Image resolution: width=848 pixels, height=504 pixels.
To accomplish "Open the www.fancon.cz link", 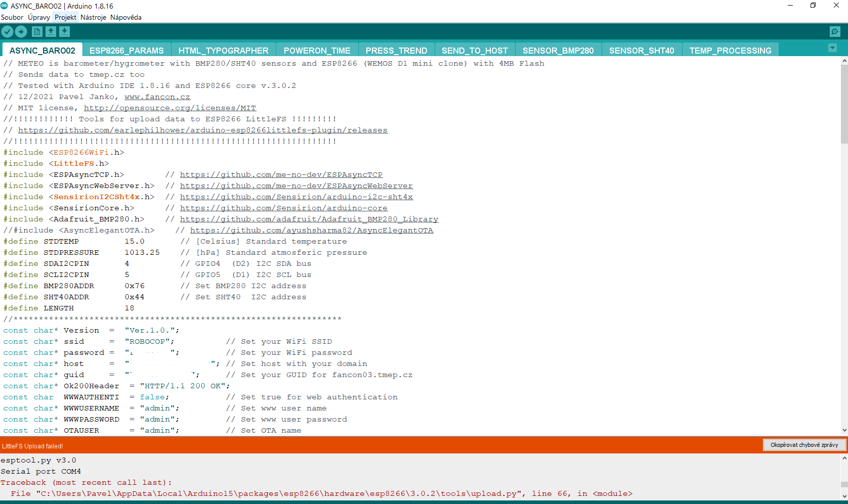I will coord(157,97).
